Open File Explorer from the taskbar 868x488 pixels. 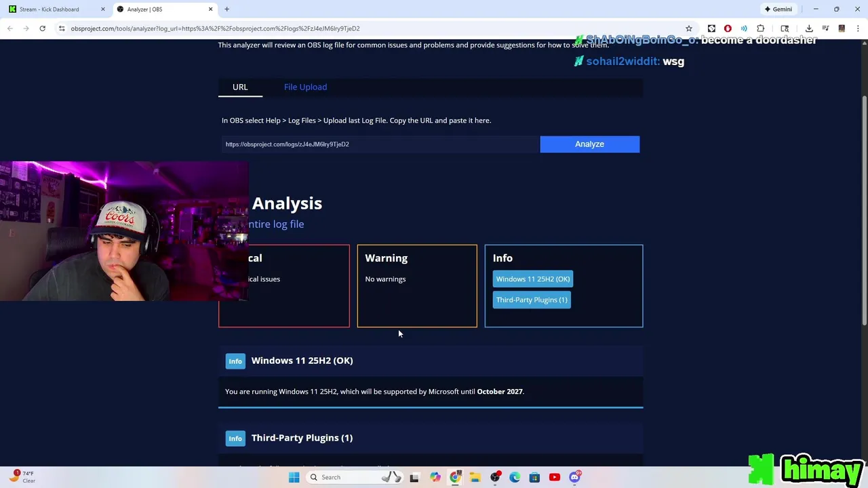[x=475, y=477]
